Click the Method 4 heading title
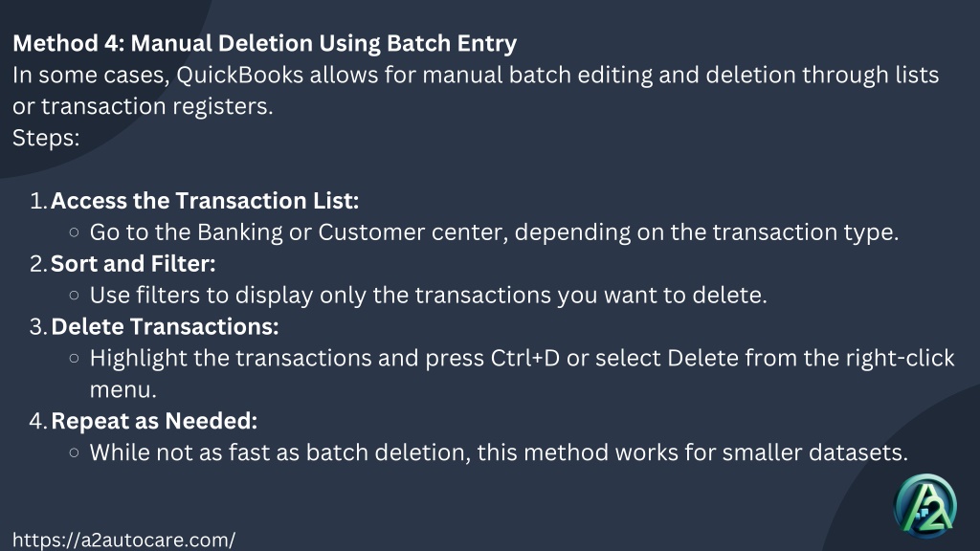This screenshot has height=551, width=980. pos(264,43)
